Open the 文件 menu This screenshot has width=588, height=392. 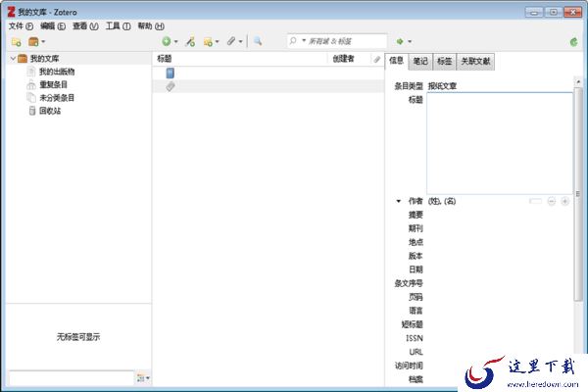pyautogui.click(x=21, y=25)
